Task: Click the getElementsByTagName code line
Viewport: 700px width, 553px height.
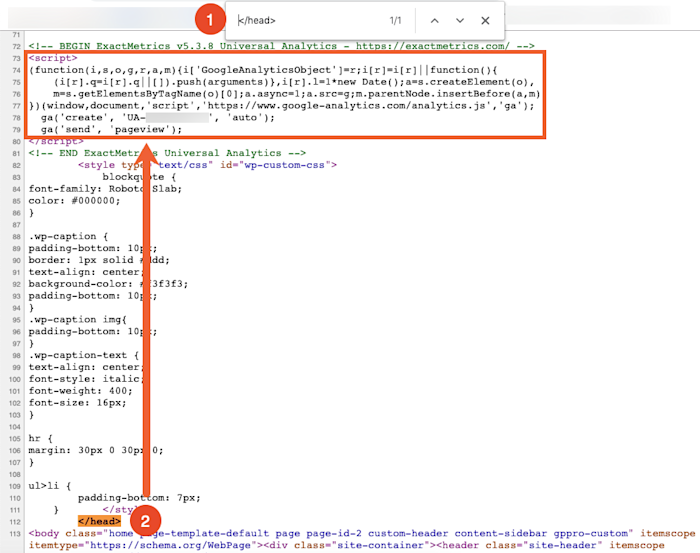Action: click(x=296, y=94)
